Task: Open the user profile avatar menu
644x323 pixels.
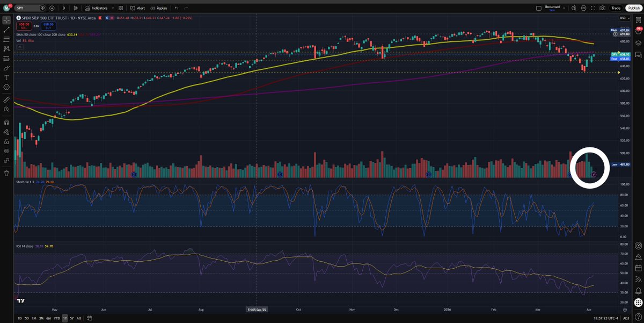Action: [x=6, y=8]
